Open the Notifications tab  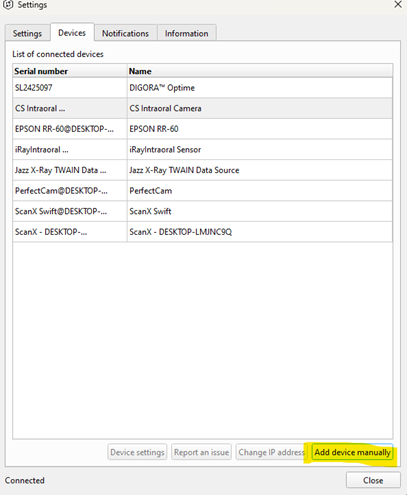coord(126,33)
